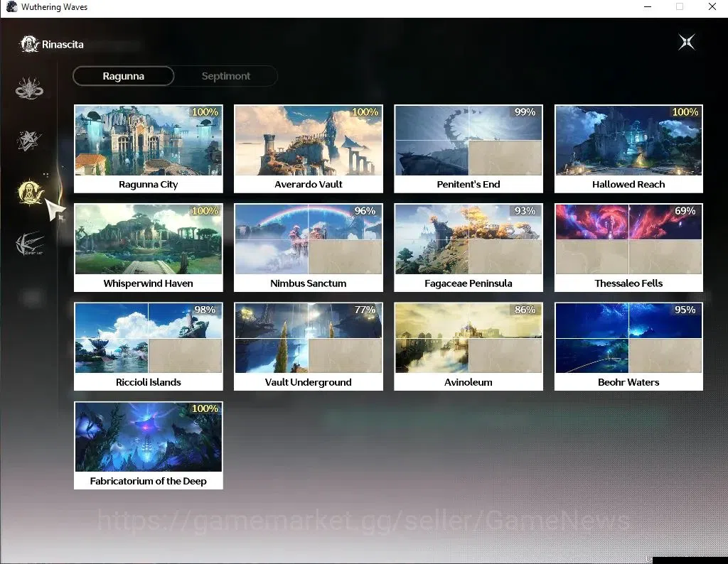Open the Averardo Vault area card
The width and height of the screenshot is (728, 564).
point(309,149)
